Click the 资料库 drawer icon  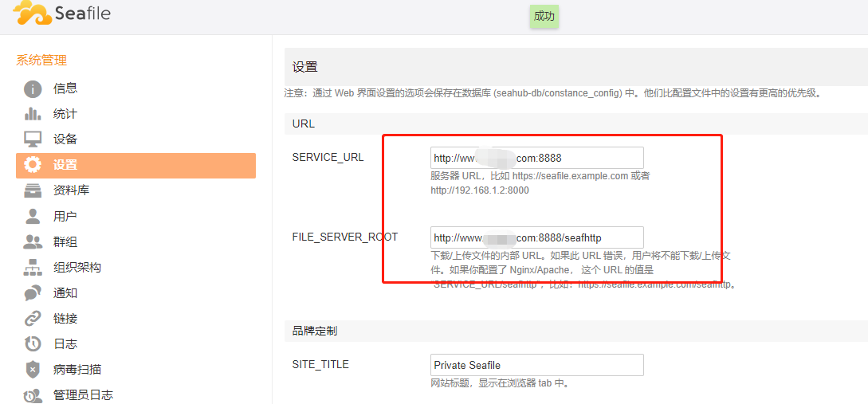pyautogui.click(x=33, y=190)
